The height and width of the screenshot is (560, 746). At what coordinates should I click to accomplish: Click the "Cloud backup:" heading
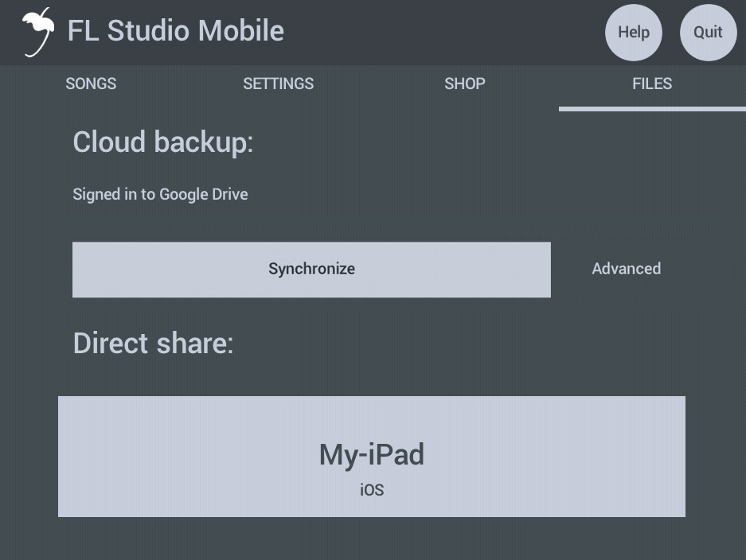pyautogui.click(x=162, y=142)
